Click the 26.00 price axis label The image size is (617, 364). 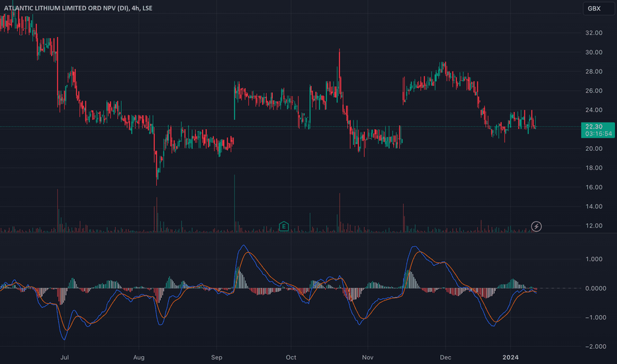point(594,91)
